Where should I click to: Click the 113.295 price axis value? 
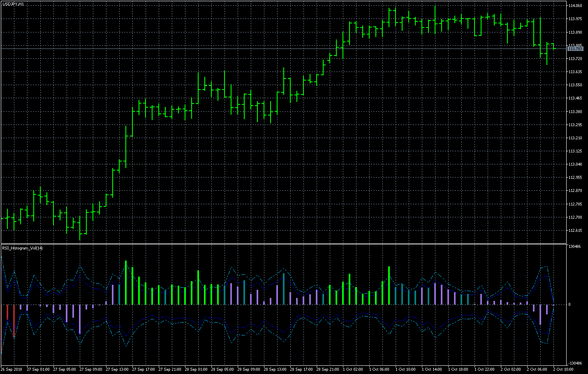coord(575,125)
